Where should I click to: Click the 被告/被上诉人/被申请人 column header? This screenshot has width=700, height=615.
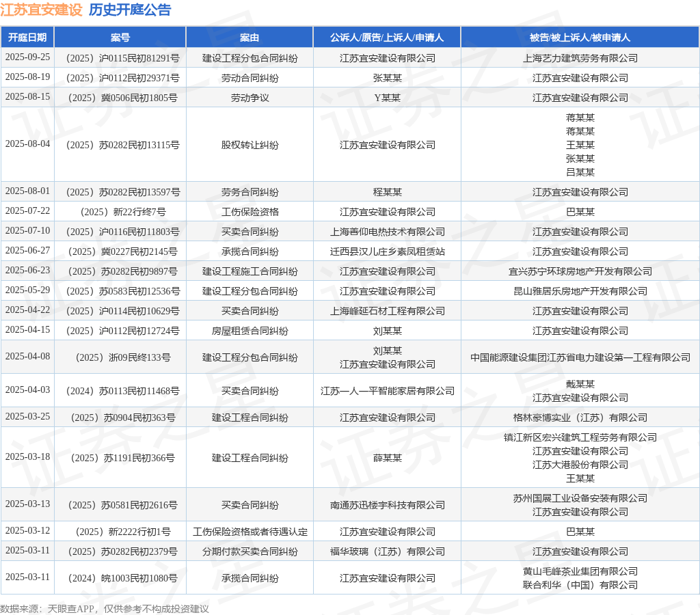click(x=580, y=38)
